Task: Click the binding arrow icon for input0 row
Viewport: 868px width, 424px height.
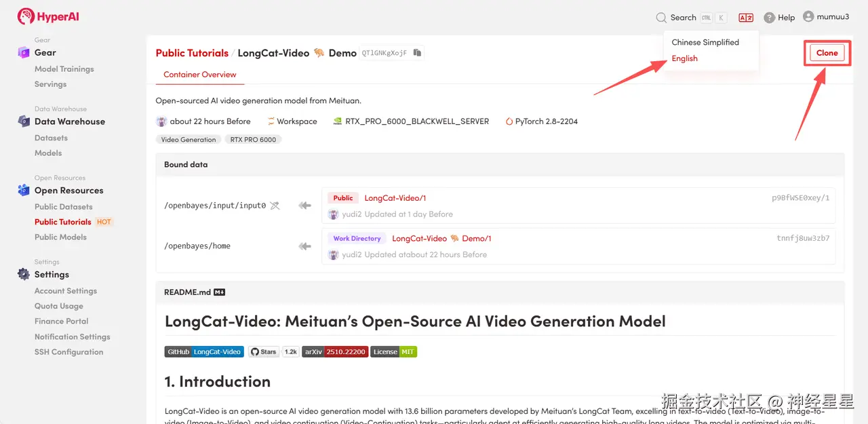Action: pos(304,206)
